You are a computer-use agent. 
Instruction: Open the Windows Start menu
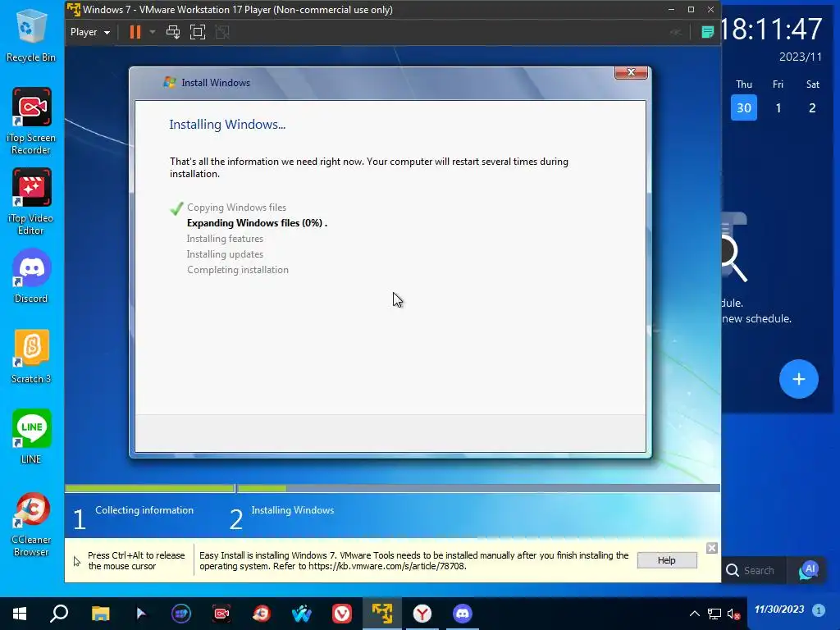tap(20, 614)
